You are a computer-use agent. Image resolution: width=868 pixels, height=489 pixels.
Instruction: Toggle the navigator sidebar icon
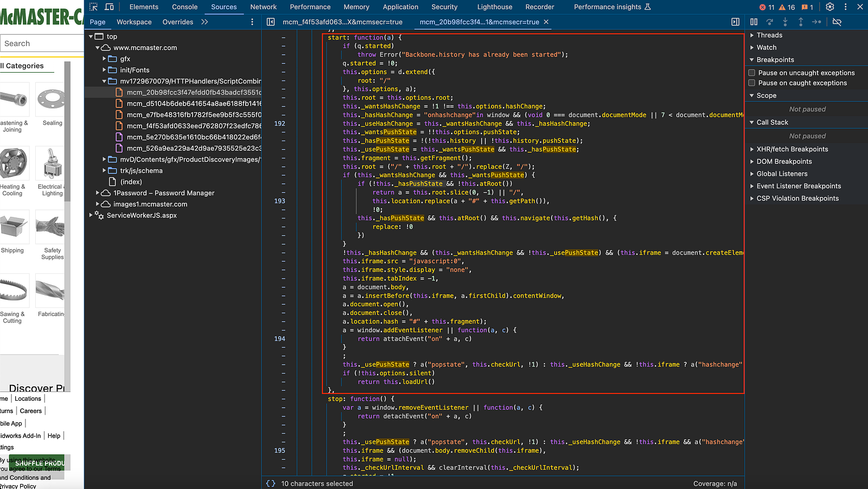point(271,22)
